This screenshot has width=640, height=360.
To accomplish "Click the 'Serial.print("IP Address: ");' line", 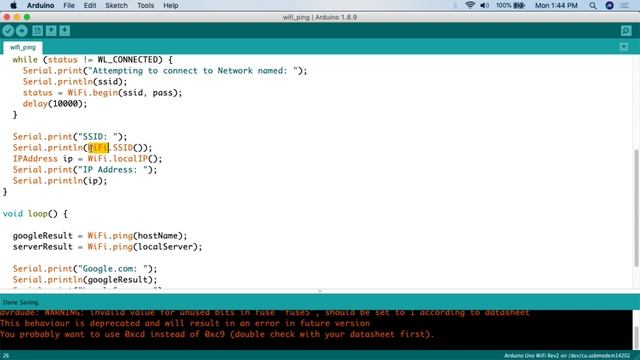I will (85, 170).
